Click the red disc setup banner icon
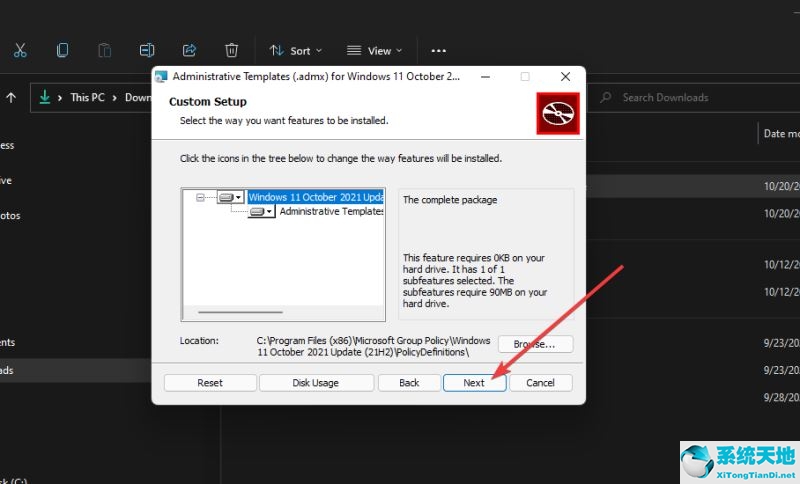Viewport: 800px width, 484px height. point(558,113)
